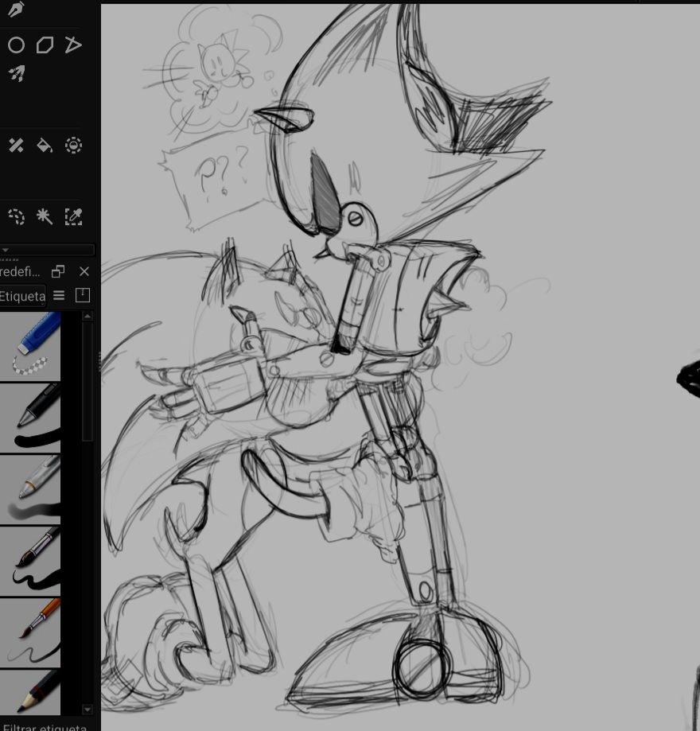Choose the gray ballpoint pen preset
700x731 pixels.
coord(30,490)
